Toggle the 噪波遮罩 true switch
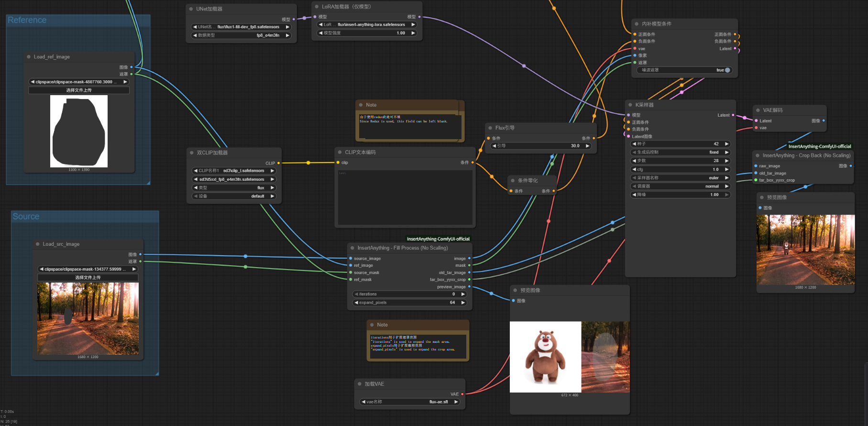Screen dimensions: 868x426 pyautogui.click(x=684, y=70)
